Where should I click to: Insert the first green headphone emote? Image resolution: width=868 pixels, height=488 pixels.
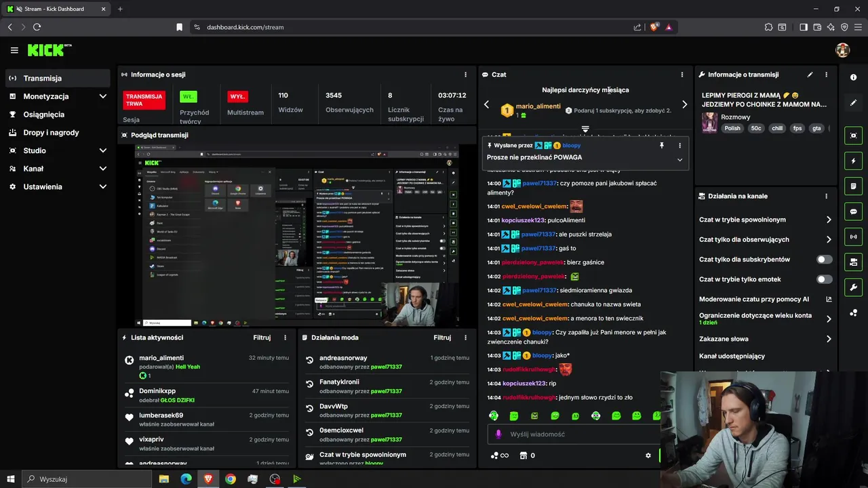(x=494, y=415)
